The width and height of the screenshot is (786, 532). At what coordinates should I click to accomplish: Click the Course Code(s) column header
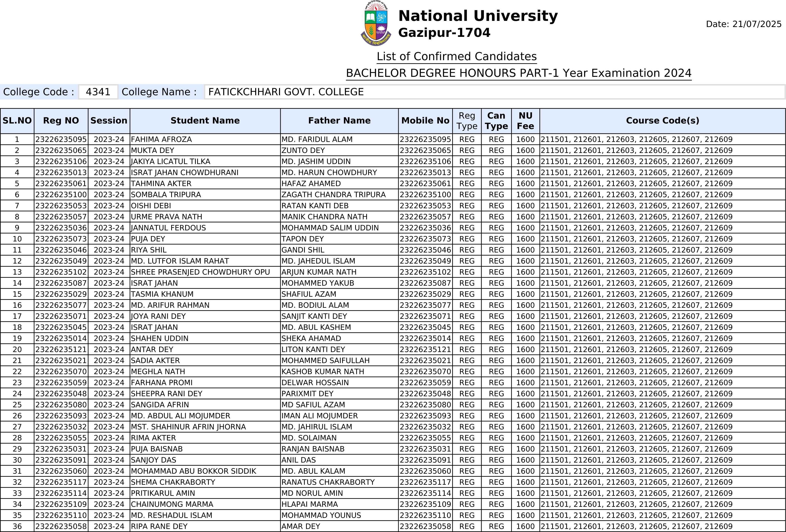[x=662, y=121]
